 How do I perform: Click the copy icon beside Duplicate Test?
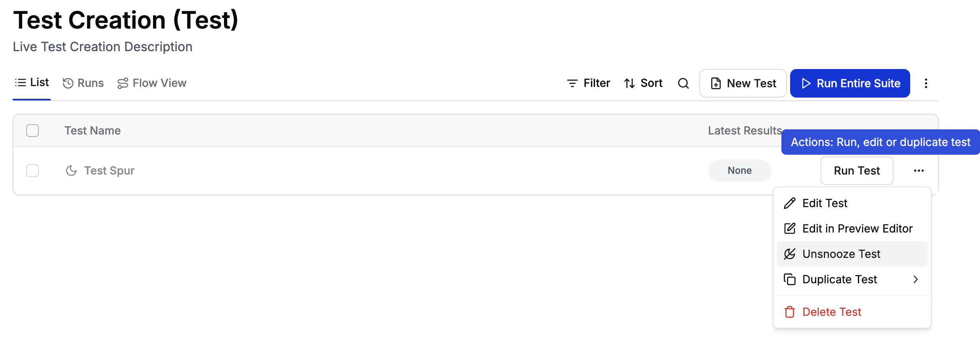[x=789, y=279]
